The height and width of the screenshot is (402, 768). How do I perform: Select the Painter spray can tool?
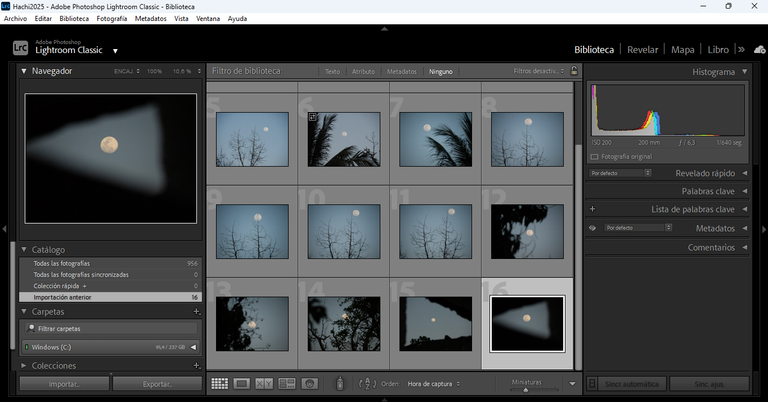coord(340,383)
